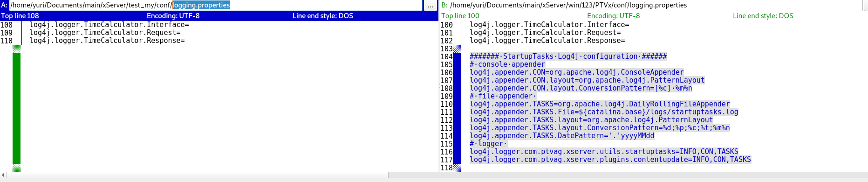Select pane A 'Encoding: UTF-8' label
This screenshot has height=182, width=868.
point(173,16)
